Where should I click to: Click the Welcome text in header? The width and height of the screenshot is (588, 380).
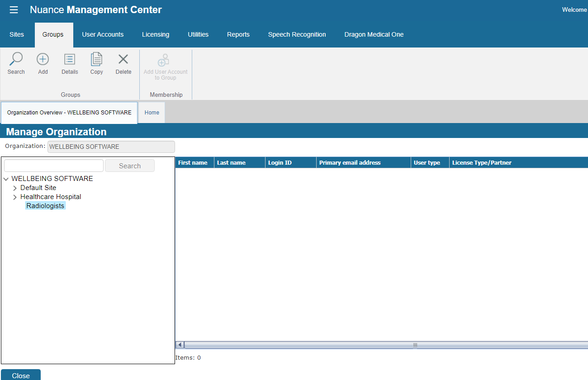(x=574, y=9)
